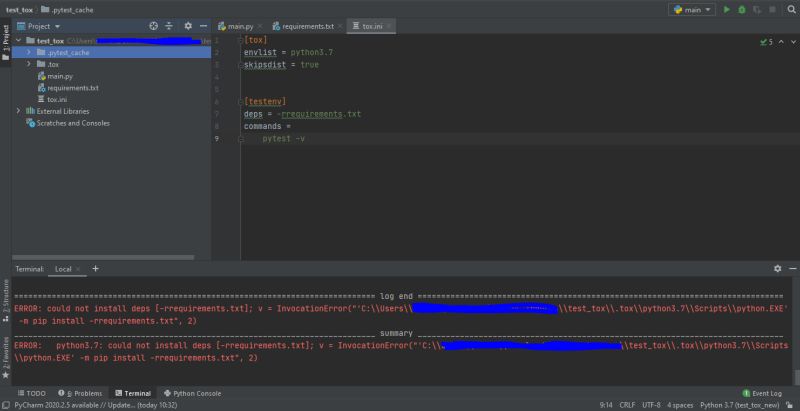Close the requirements.txt editor tab
Viewport: 800px width, 411px height.
tap(339, 26)
